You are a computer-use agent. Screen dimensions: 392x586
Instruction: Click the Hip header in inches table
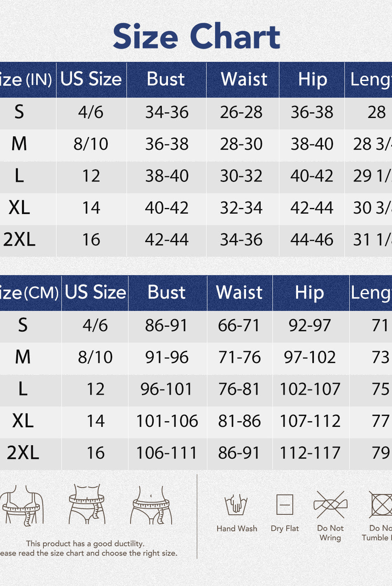(312, 79)
